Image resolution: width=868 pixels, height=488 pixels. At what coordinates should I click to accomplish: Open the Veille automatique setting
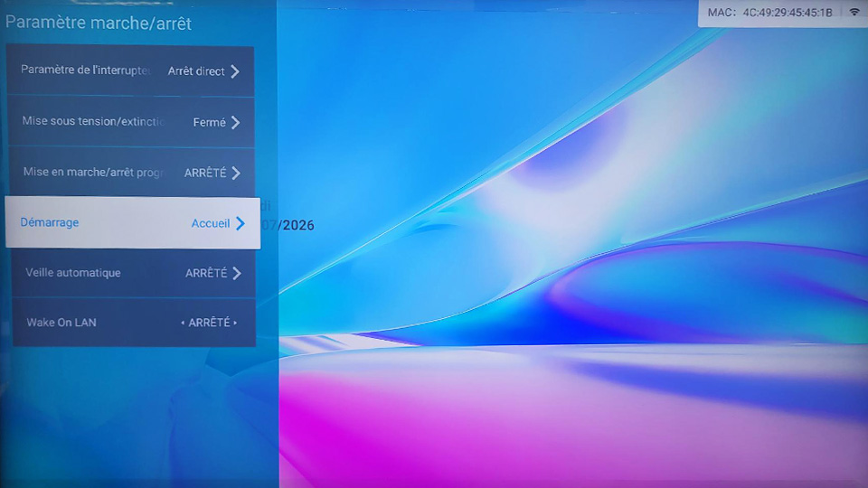tap(133, 273)
